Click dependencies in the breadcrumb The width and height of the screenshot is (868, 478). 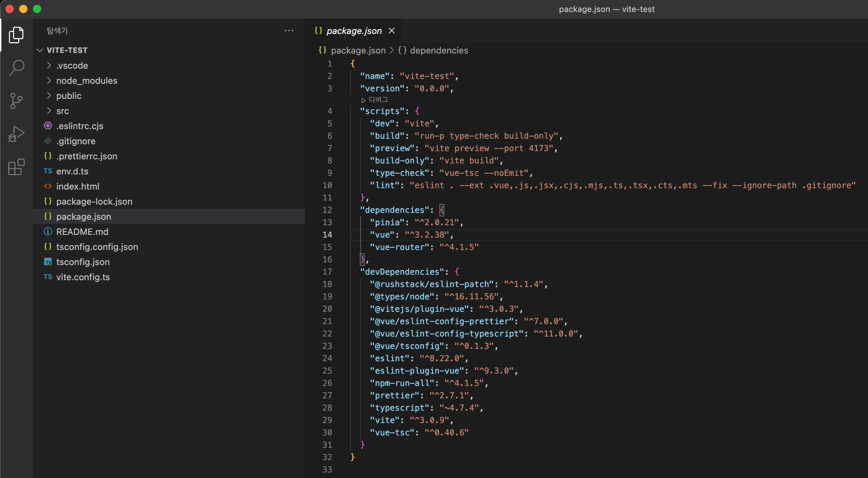438,50
